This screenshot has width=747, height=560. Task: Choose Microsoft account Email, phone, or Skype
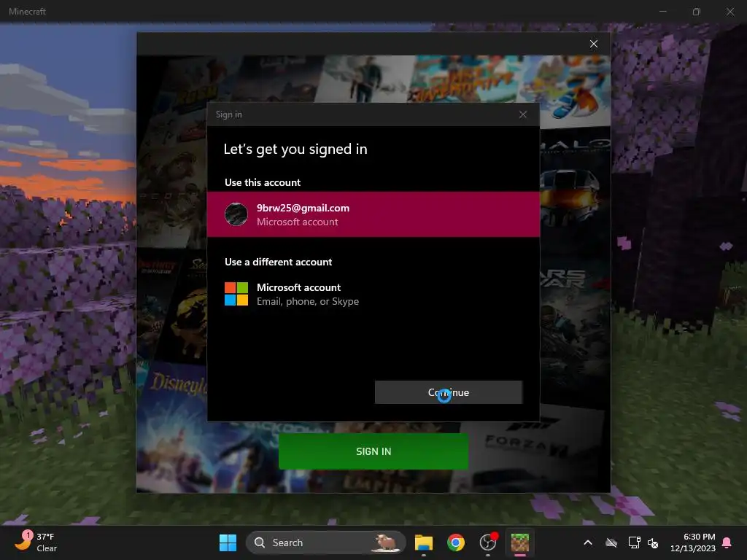(373, 294)
